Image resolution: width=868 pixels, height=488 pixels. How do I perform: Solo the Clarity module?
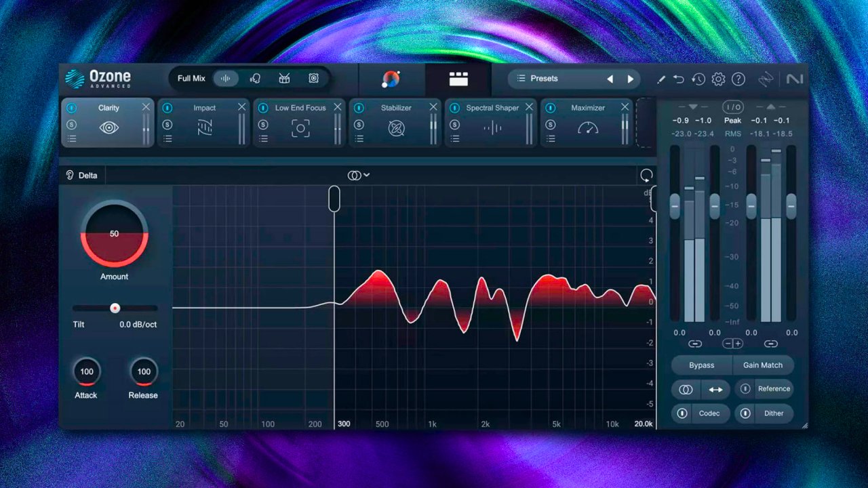coord(72,125)
